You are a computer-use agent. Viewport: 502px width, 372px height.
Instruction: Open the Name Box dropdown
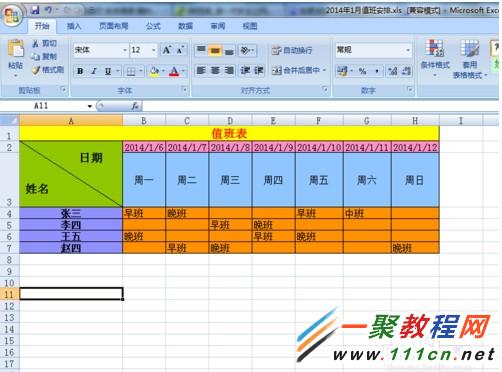pyautogui.click(x=90, y=106)
